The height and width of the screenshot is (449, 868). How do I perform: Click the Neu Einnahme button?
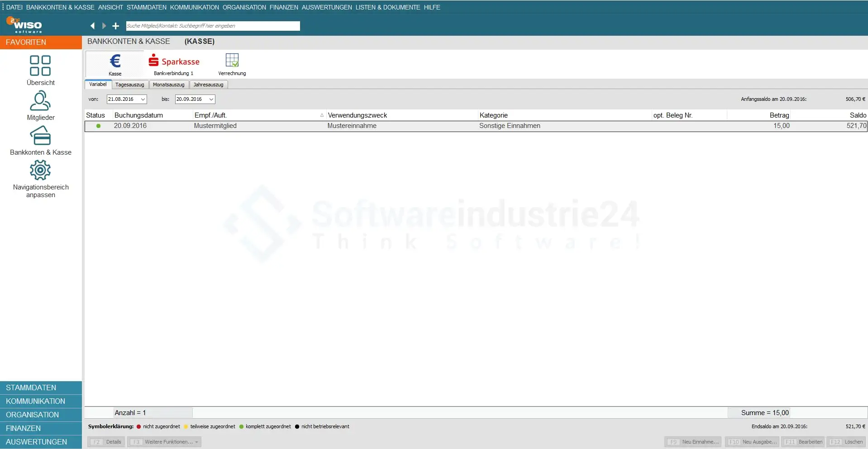coord(693,442)
